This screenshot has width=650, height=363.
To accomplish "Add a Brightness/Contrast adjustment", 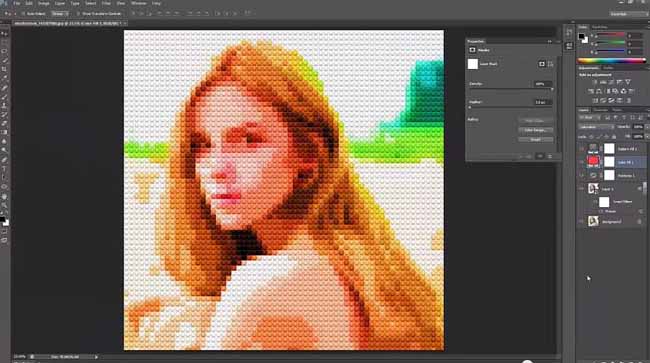I will 595,82.
